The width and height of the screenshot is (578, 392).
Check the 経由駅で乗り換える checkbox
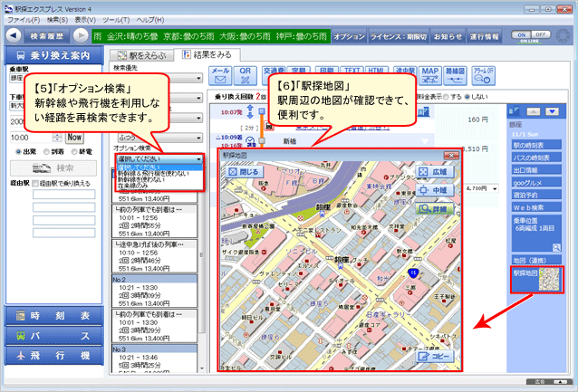(x=36, y=183)
